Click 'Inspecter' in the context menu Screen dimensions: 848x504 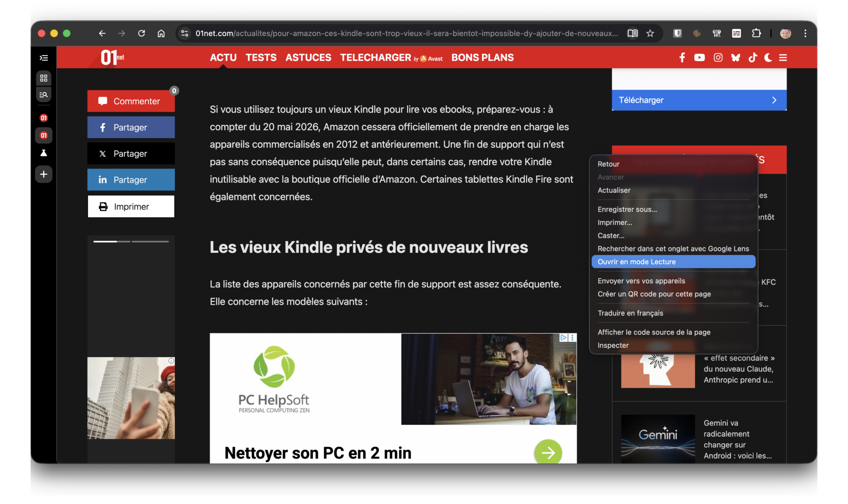pyautogui.click(x=613, y=345)
